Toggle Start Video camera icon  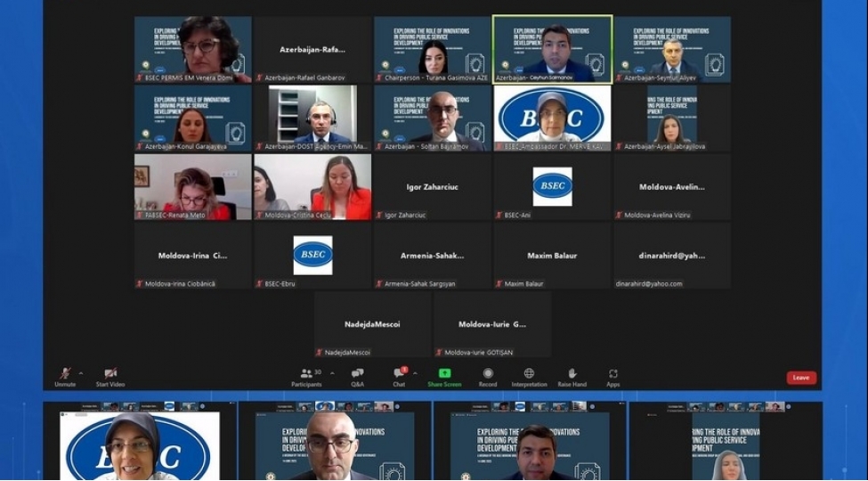[x=110, y=373]
